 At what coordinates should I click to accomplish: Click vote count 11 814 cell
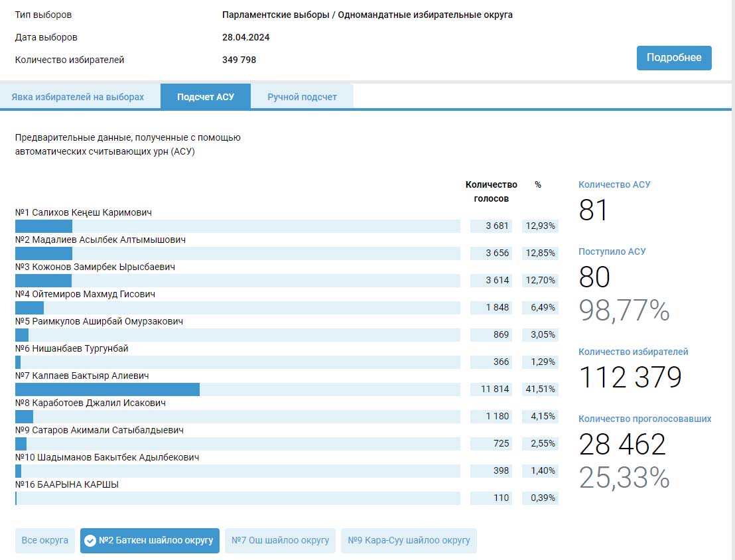491,389
